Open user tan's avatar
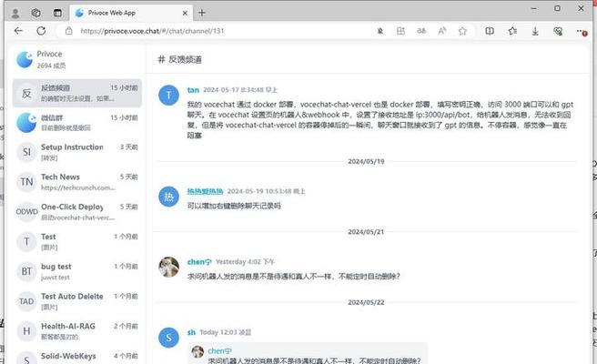This screenshot has height=364, width=597. click(x=168, y=96)
